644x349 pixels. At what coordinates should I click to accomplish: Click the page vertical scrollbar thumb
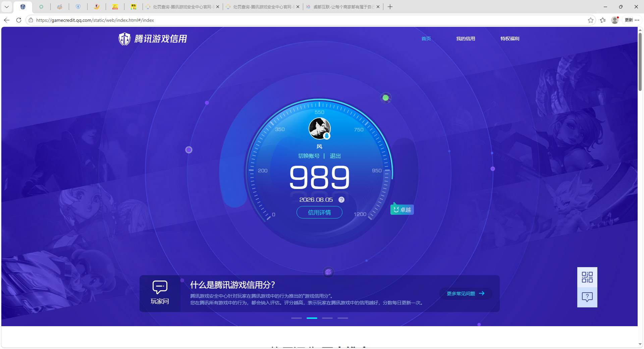[x=640, y=61]
